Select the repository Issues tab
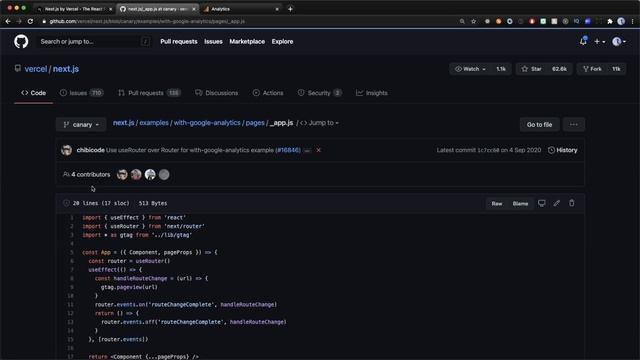The height and width of the screenshot is (360, 640). click(81, 93)
